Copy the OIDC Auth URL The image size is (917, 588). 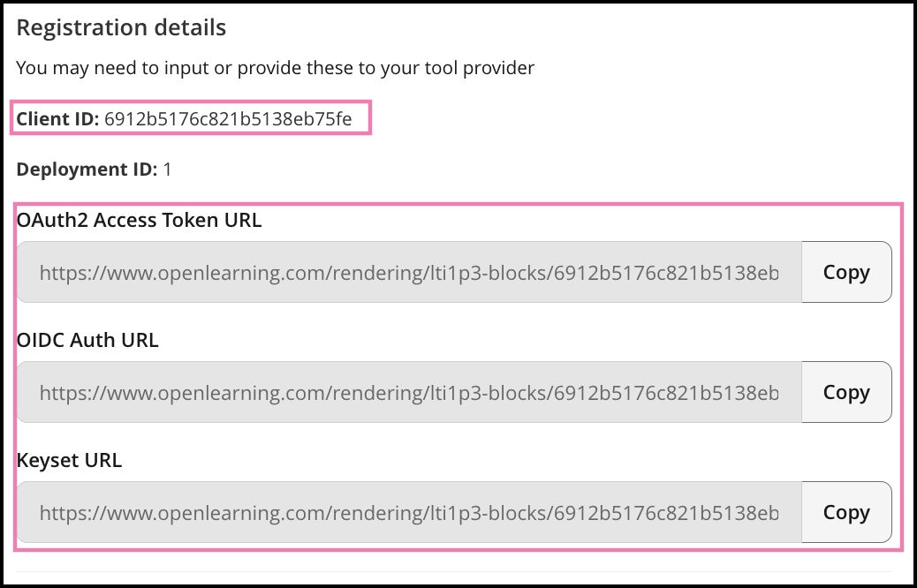pos(845,392)
